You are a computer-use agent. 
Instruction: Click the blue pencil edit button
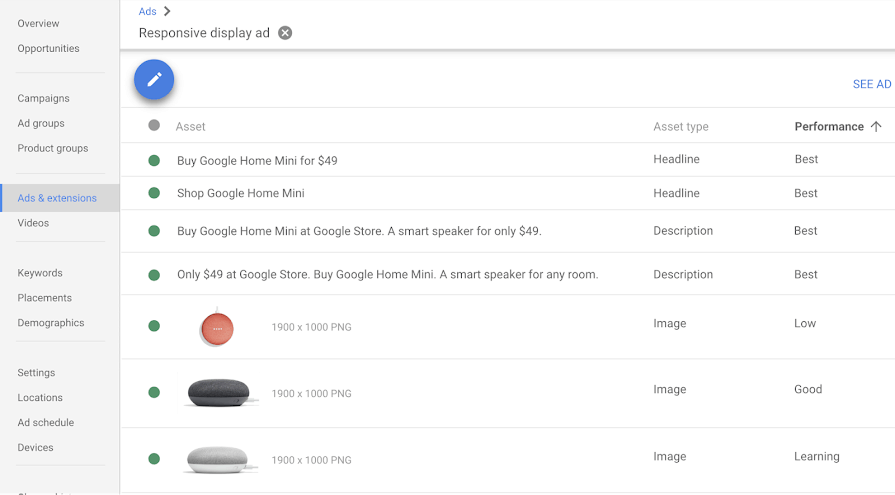154,80
